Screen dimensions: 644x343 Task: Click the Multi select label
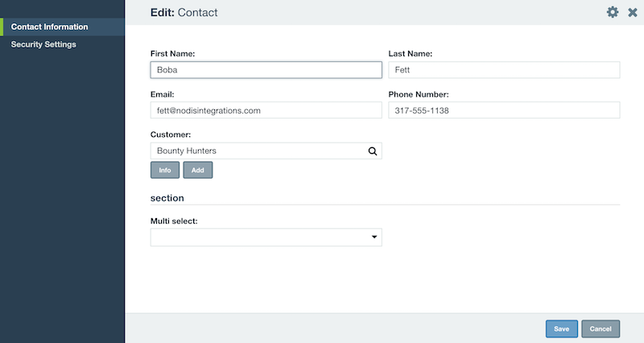[x=174, y=221]
